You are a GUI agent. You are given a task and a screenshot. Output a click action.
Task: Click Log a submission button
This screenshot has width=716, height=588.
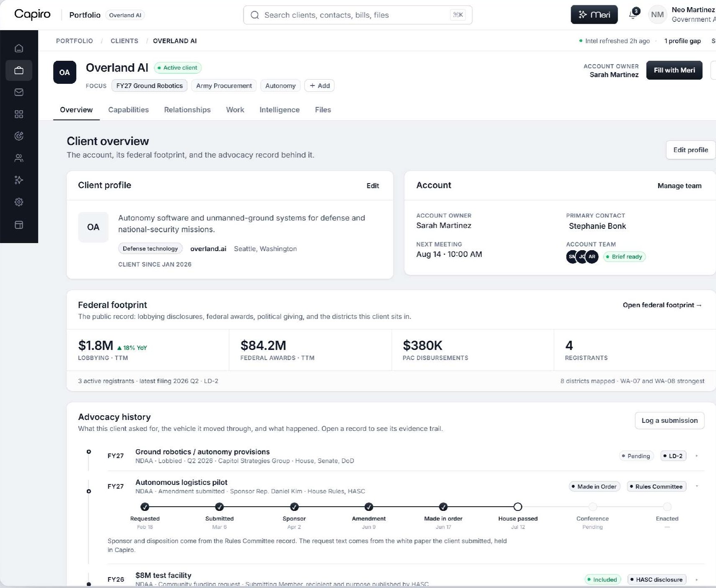(x=669, y=420)
